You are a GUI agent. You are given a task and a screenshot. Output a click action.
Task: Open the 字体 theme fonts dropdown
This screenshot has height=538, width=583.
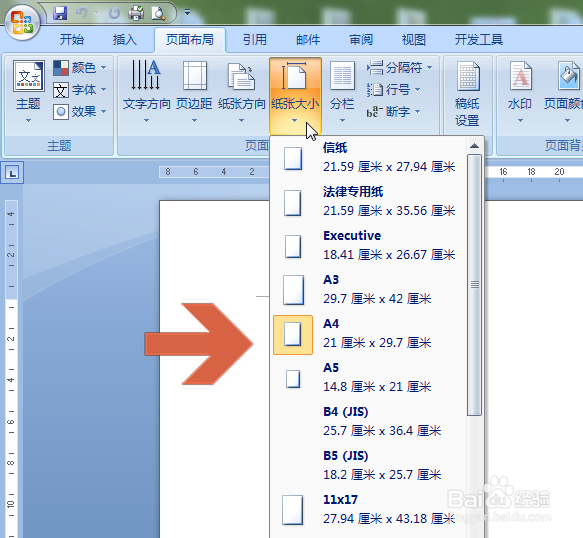[x=80, y=90]
